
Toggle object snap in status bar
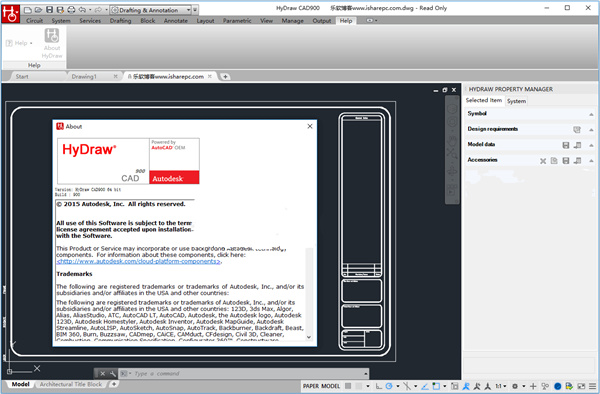point(436,386)
